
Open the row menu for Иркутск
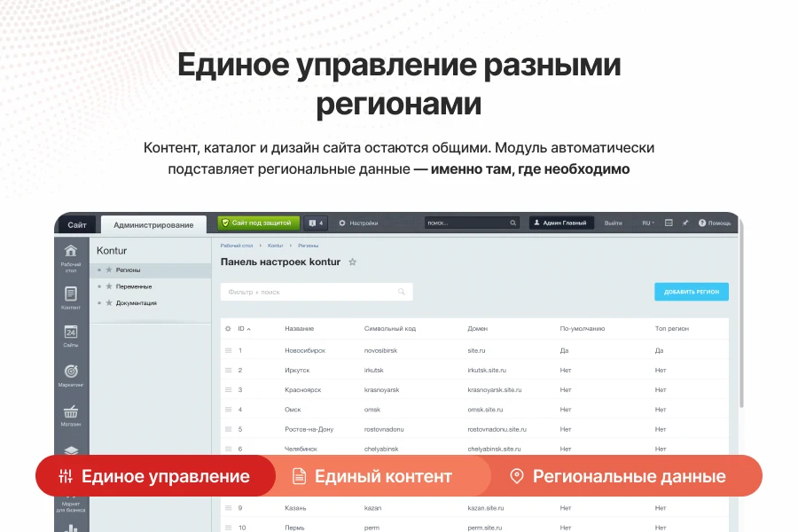[x=229, y=370]
